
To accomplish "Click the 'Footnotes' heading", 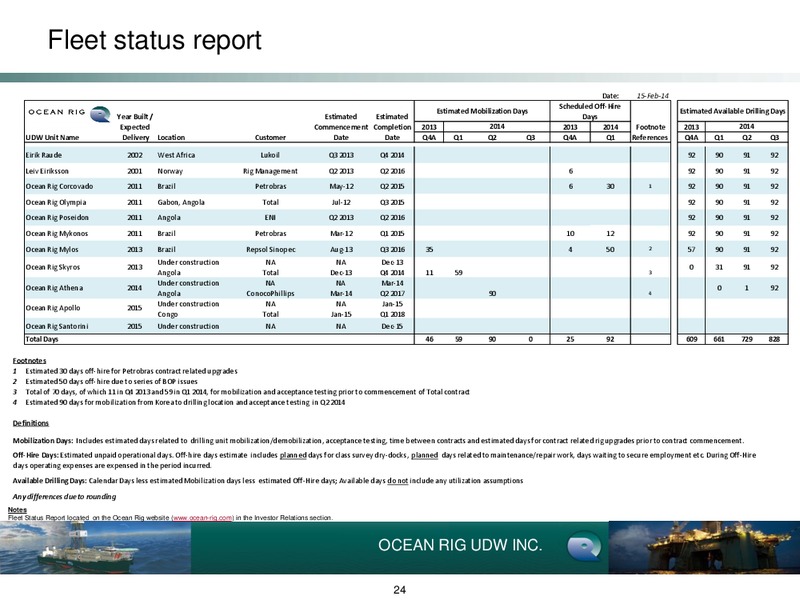I will tap(29, 361).
